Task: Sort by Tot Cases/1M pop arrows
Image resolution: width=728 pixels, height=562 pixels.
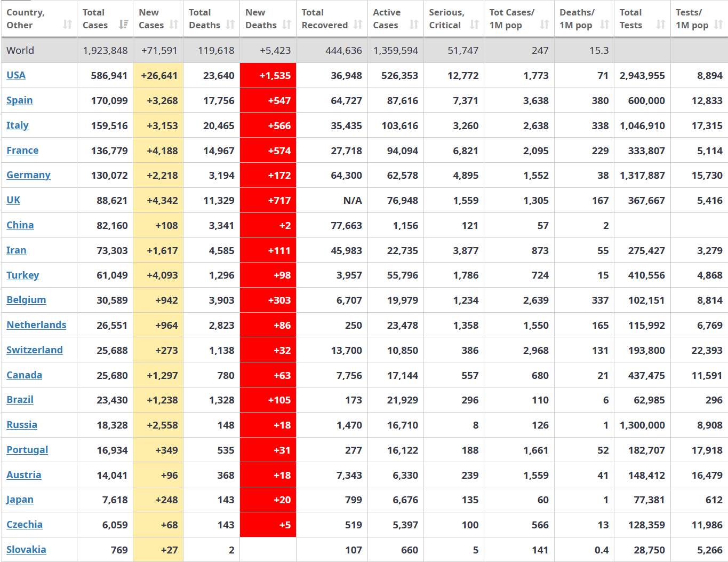Action: 544,25
